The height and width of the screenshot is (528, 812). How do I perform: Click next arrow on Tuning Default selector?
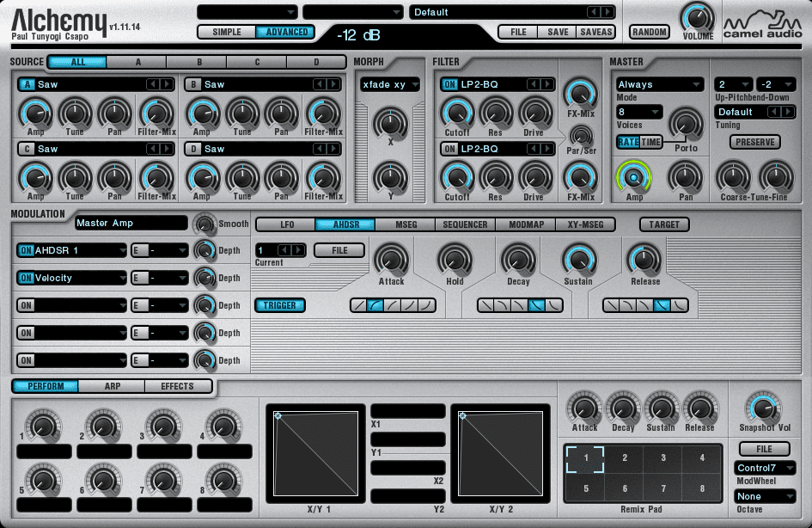[x=787, y=112]
